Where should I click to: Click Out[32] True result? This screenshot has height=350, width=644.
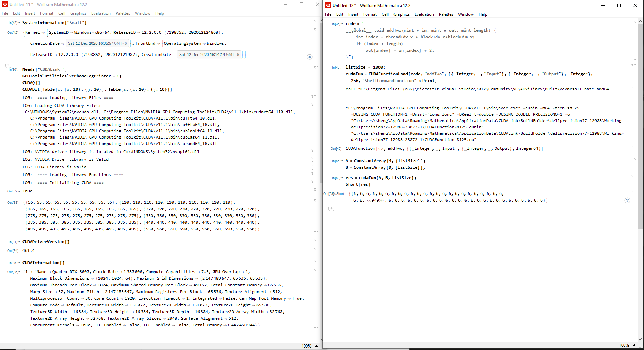[27, 191]
